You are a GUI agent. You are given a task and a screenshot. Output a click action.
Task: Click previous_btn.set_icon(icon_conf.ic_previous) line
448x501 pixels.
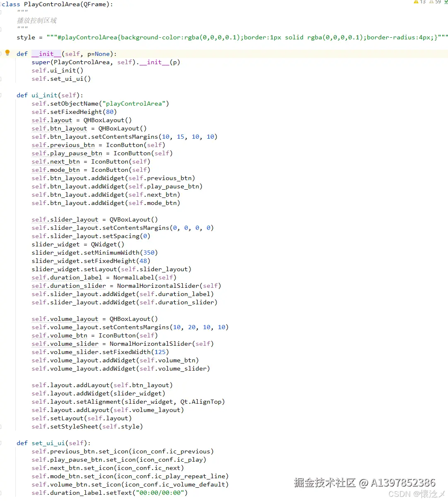tap(123, 451)
